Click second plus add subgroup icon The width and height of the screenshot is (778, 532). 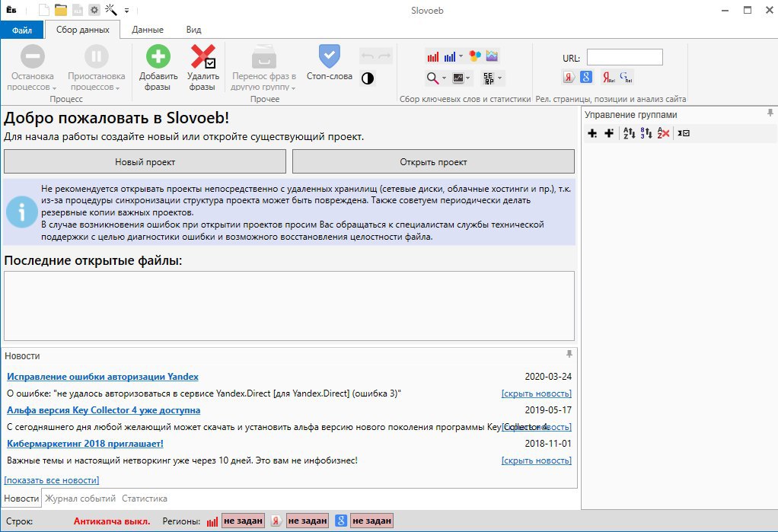coord(609,133)
